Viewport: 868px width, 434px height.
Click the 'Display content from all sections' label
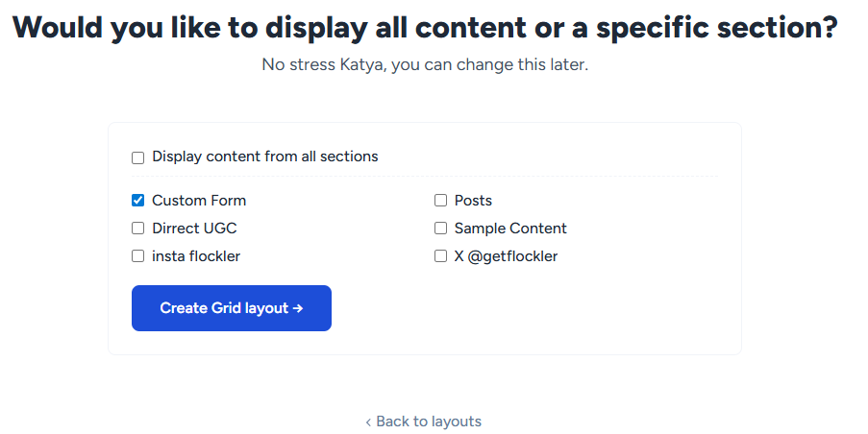(264, 157)
